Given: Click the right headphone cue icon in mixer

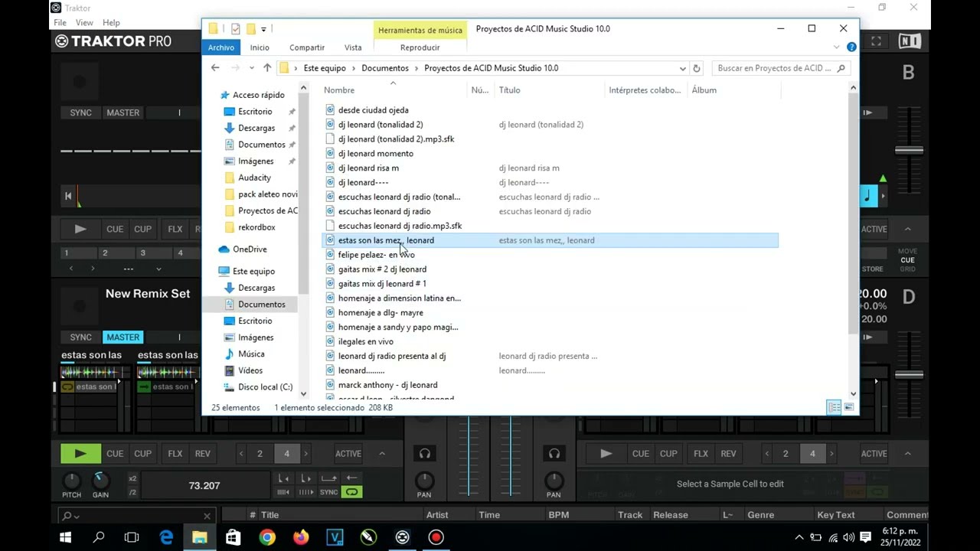Looking at the screenshot, I should click(x=554, y=453).
